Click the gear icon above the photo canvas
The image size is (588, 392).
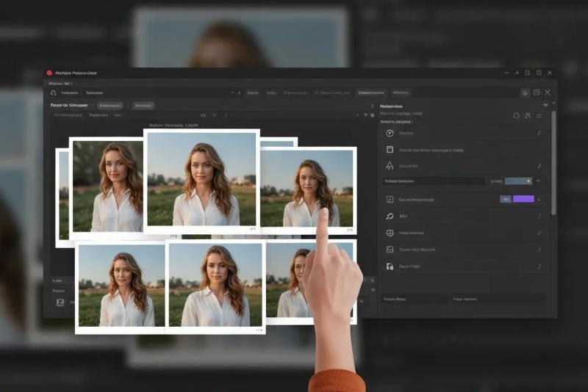point(373,115)
